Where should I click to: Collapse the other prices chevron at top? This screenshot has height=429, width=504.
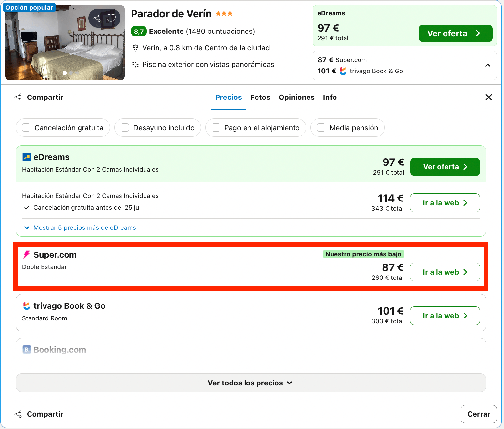pyautogui.click(x=488, y=65)
